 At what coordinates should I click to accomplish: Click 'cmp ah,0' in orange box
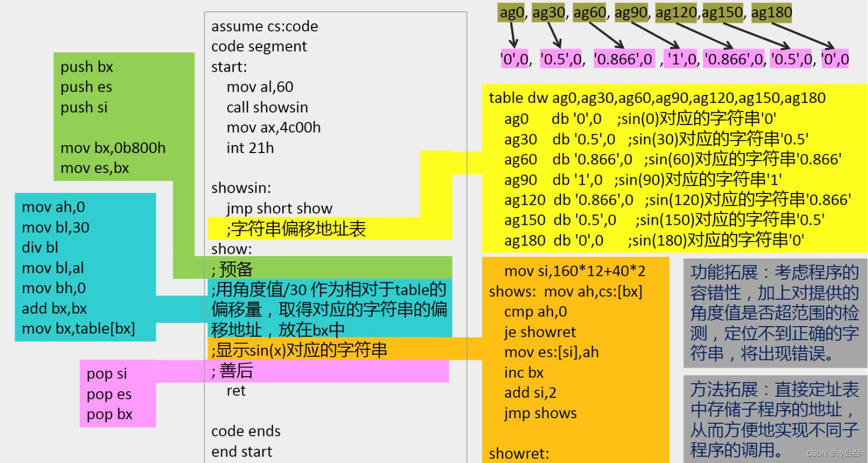tap(536, 312)
